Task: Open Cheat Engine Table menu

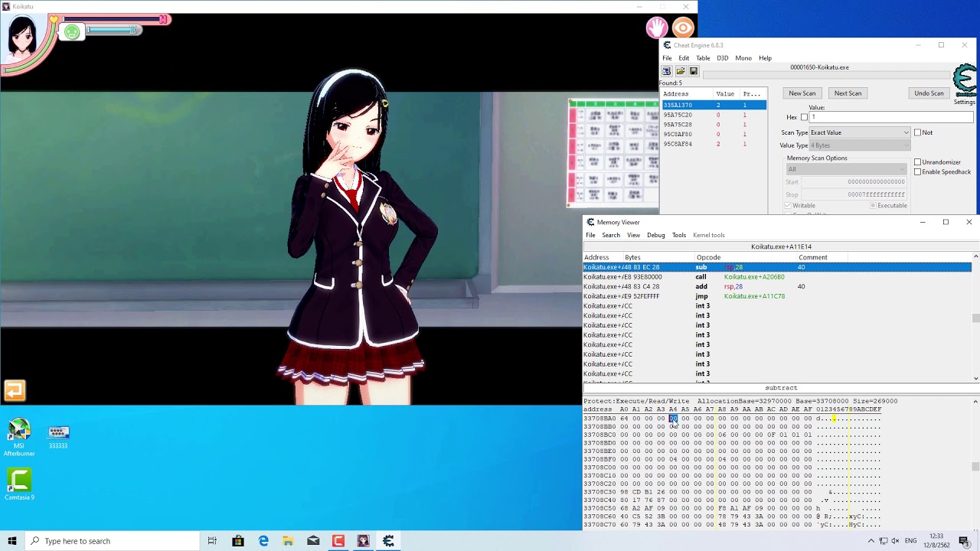Action: pyautogui.click(x=703, y=58)
